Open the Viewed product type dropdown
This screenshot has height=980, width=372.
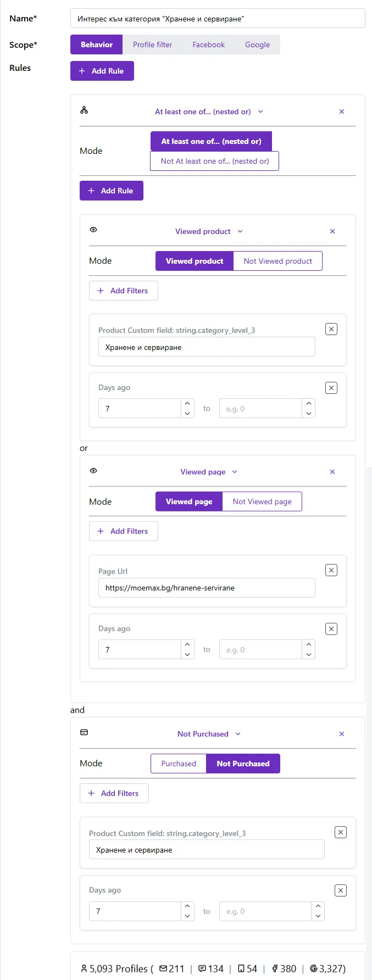(x=209, y=231)
